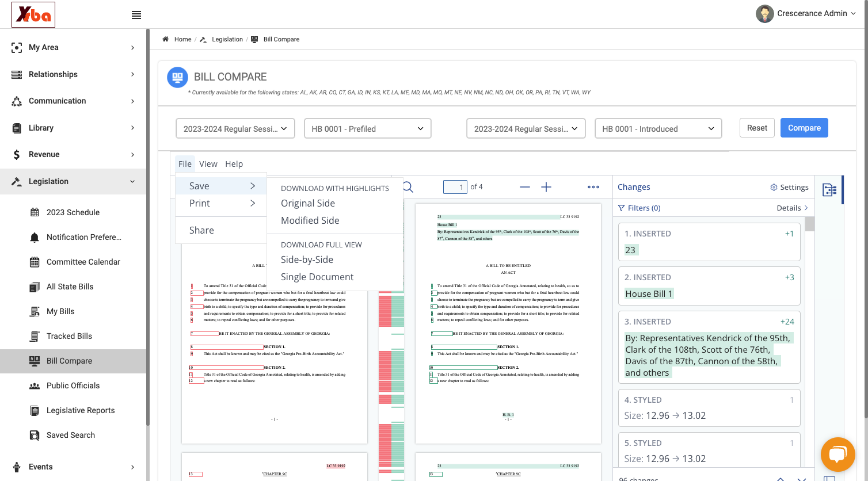Click the page number input field

pos(455,187)
